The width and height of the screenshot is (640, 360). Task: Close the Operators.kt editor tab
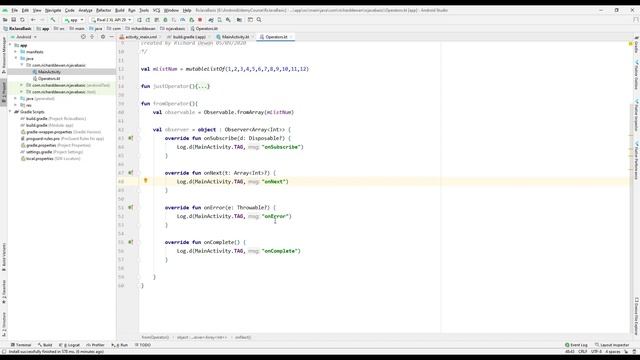tap(291, 37)
